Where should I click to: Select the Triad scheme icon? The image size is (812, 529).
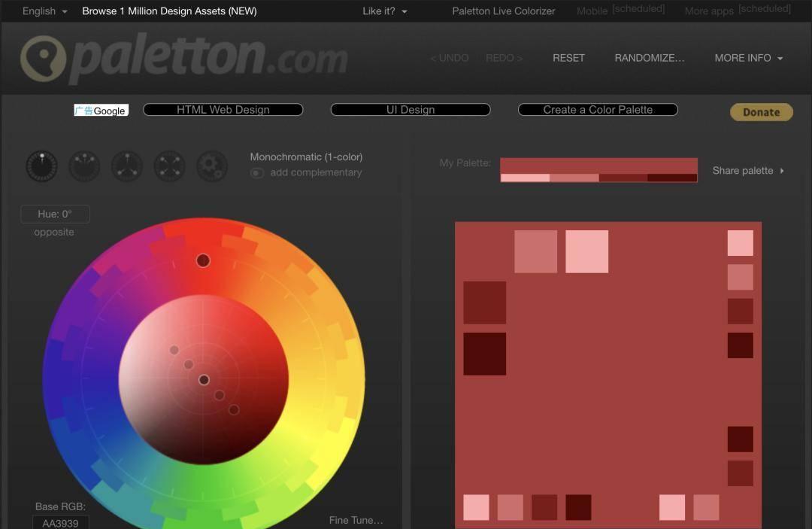click(x=127, y=166)
